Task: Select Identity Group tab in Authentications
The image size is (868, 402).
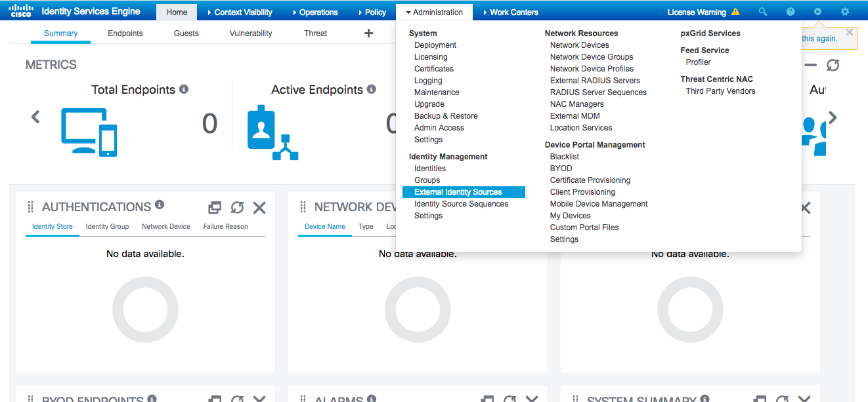Action: pos(107,227)
